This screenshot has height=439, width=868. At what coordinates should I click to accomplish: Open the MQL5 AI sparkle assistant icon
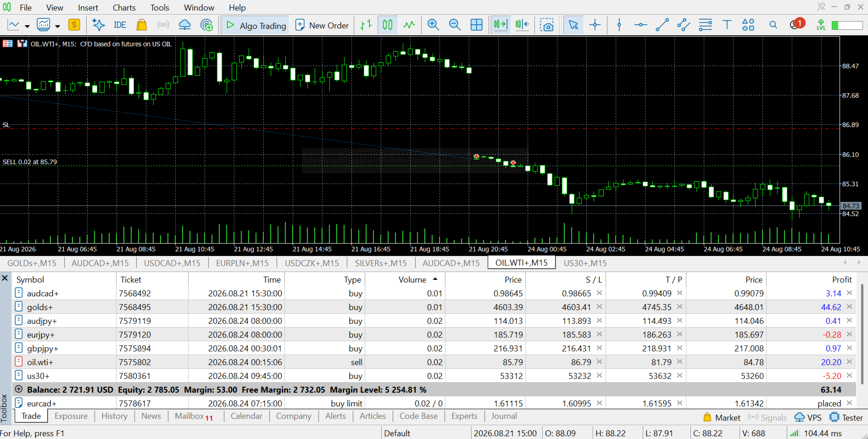[98, 25]
